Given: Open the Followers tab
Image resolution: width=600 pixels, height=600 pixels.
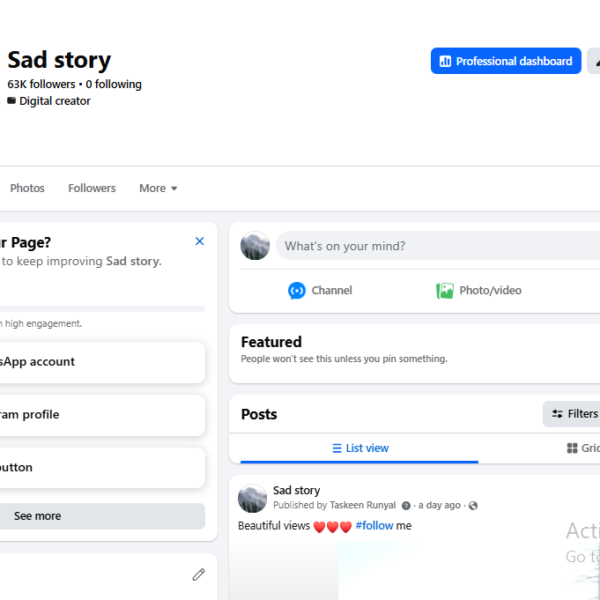Looking at the screenshot, I should [x=92, y=188].
